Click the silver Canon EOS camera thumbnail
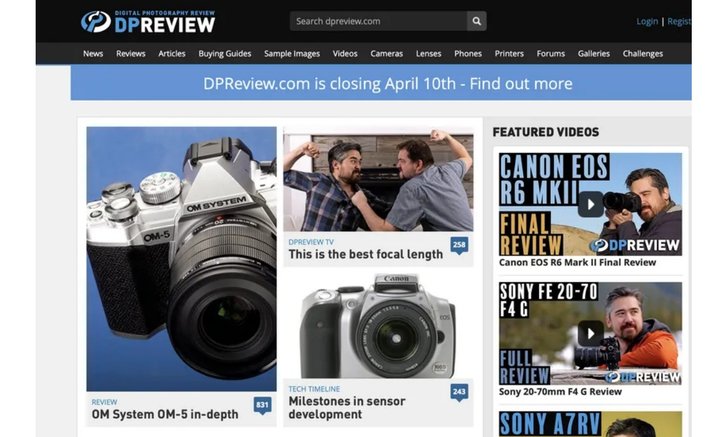 tap(378, 326)
